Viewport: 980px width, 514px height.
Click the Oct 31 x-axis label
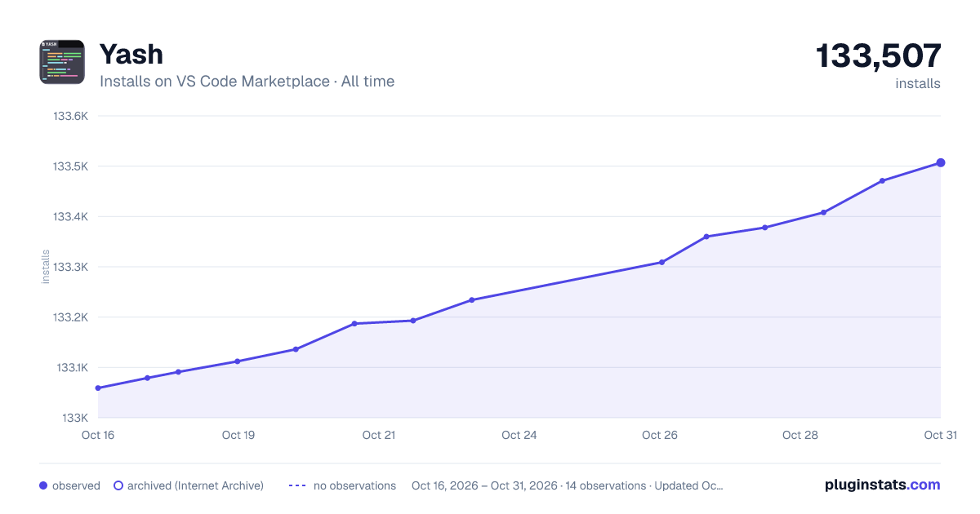pos(939,435)
